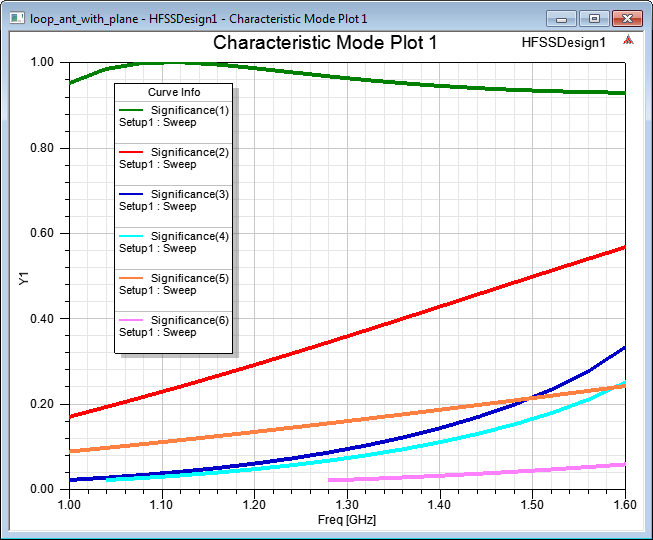This screenshot has width=653, height=540.
Task: Select the Significance(1) legend text label
Action: (190, 110)
